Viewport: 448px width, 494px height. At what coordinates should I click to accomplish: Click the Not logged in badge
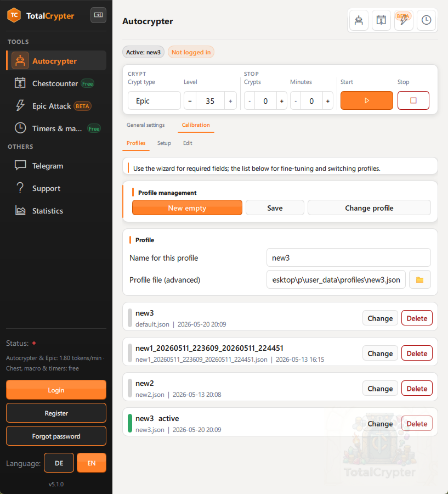coord(191,52)
